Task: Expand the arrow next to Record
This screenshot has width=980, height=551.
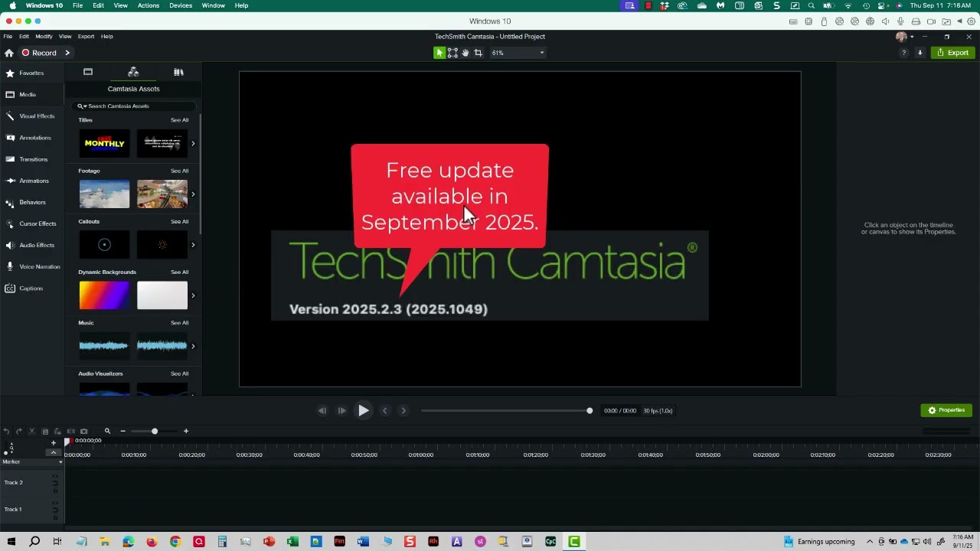Action: pyautogui.click(x=67, y=53)
